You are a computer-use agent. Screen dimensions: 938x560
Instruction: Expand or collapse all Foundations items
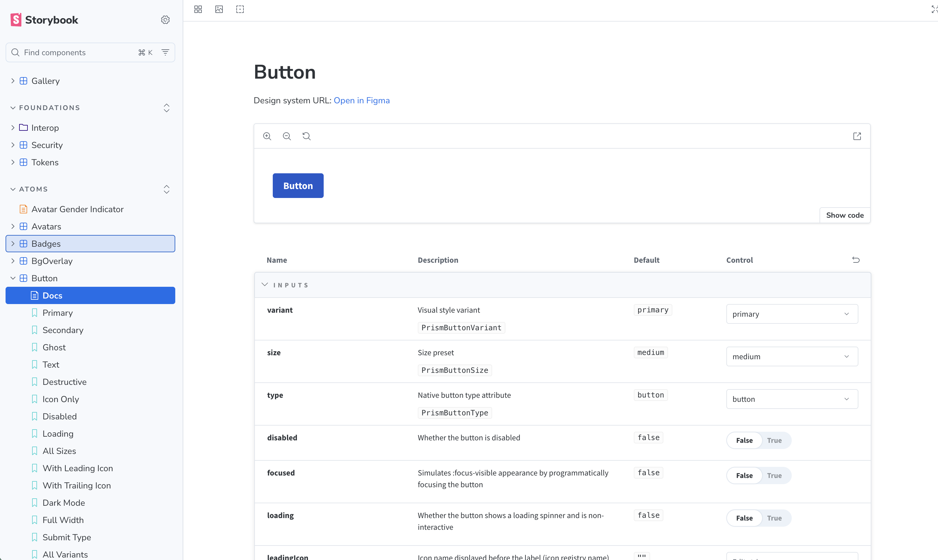(166, 108)
